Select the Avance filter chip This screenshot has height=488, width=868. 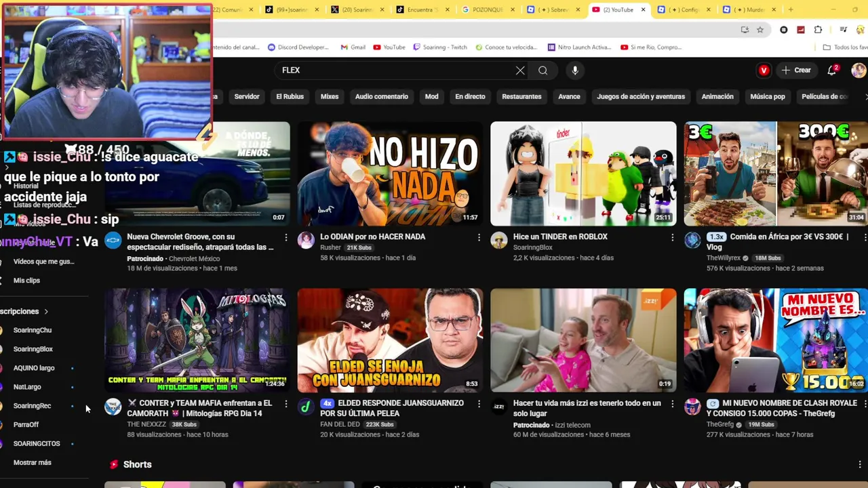click(569, 96)
